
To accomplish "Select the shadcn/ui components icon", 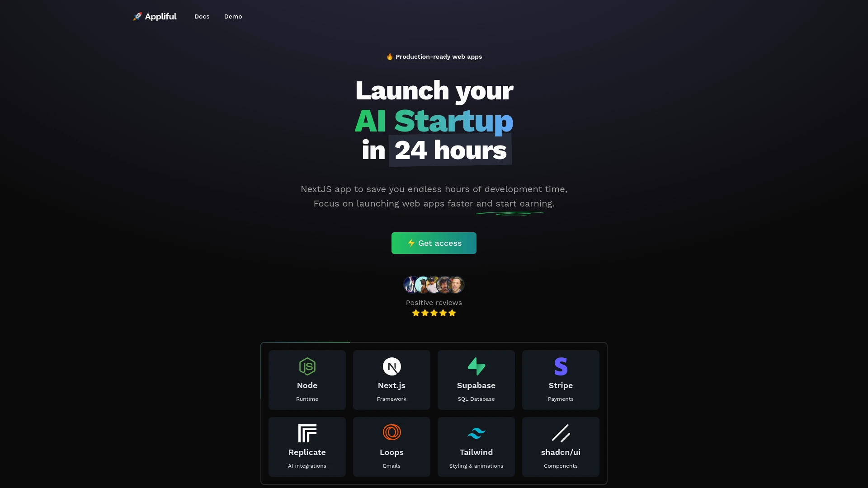I will [x=561, y=433].
